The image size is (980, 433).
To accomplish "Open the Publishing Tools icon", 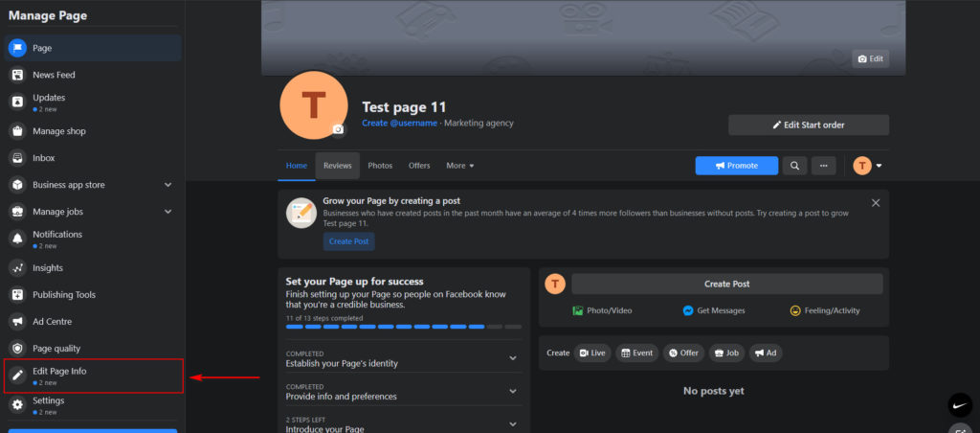I will (17, 295).
